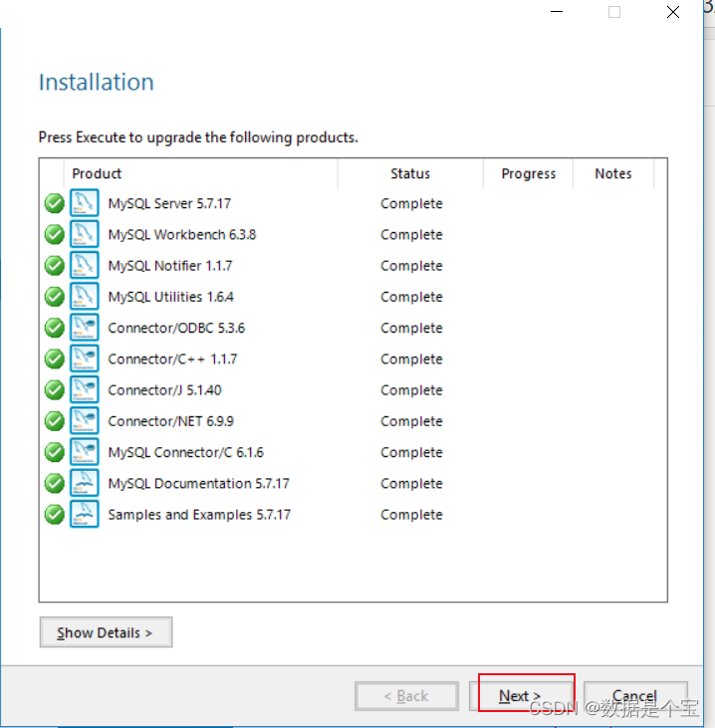
Task: Click Complete status for Connector/J 5.1.40
Action: coord(411,390)
